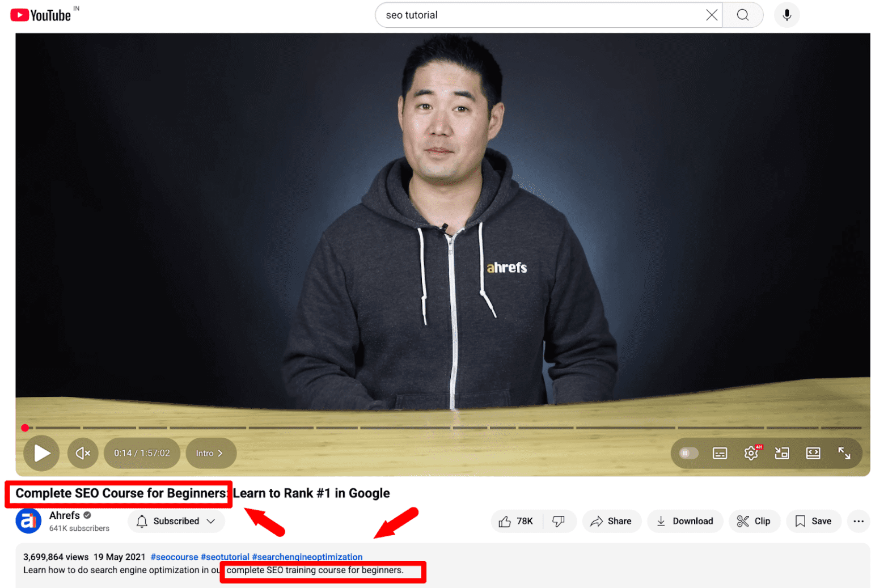Dislike the video with thumbs down
This screenshot has height=588, width=871.
tap(559, 521)
